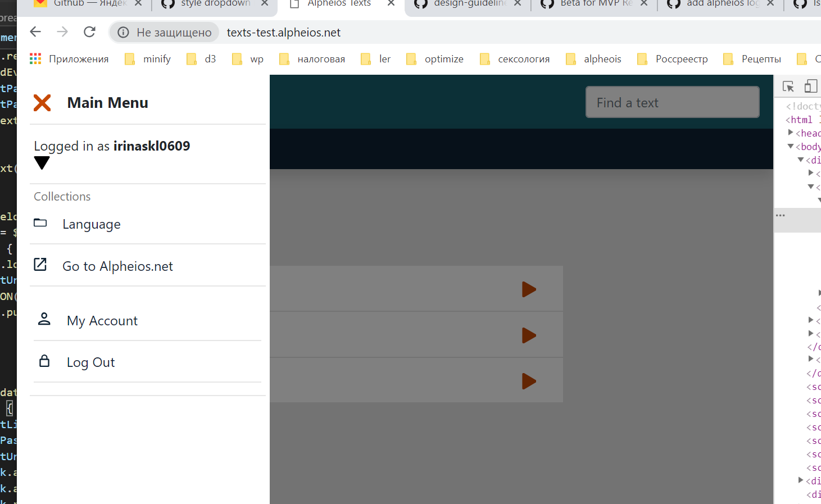This screenshot has width=821, height=504.
Task: Toggle the DevTools device toolbar icon
Action: pyautogui.click(x=810, y=86)
